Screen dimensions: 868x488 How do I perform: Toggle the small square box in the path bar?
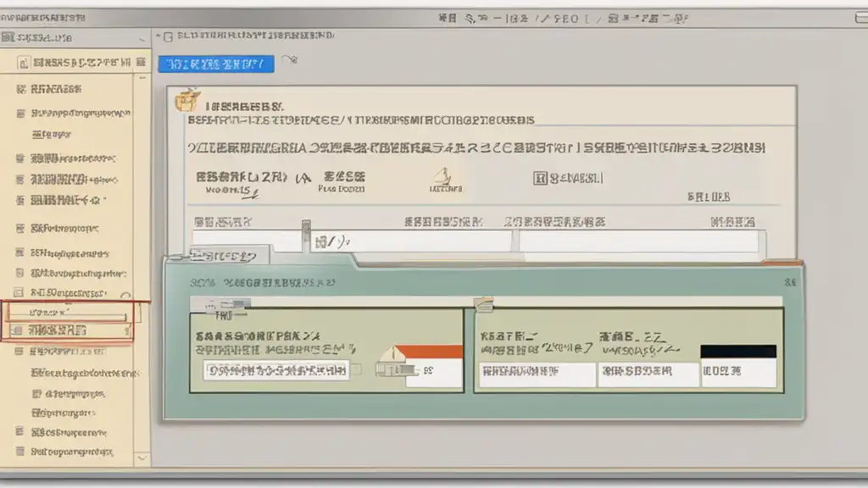pyautogui.click(x=169, y=37)
